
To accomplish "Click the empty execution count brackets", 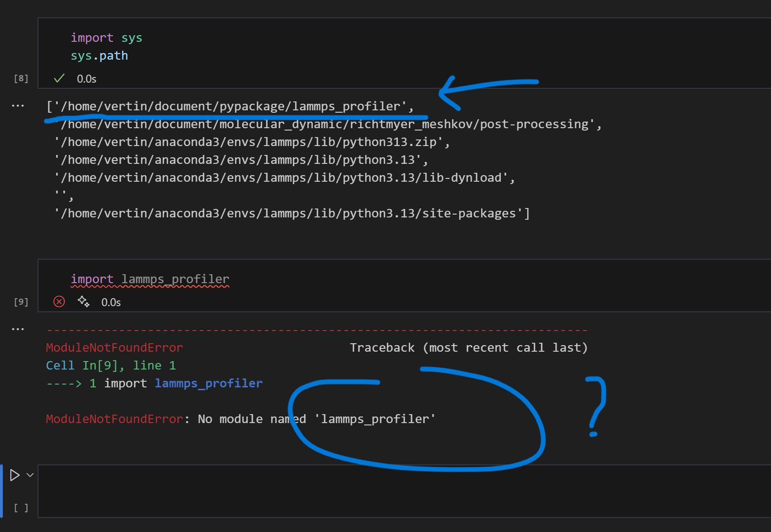I will coord(21,508).
